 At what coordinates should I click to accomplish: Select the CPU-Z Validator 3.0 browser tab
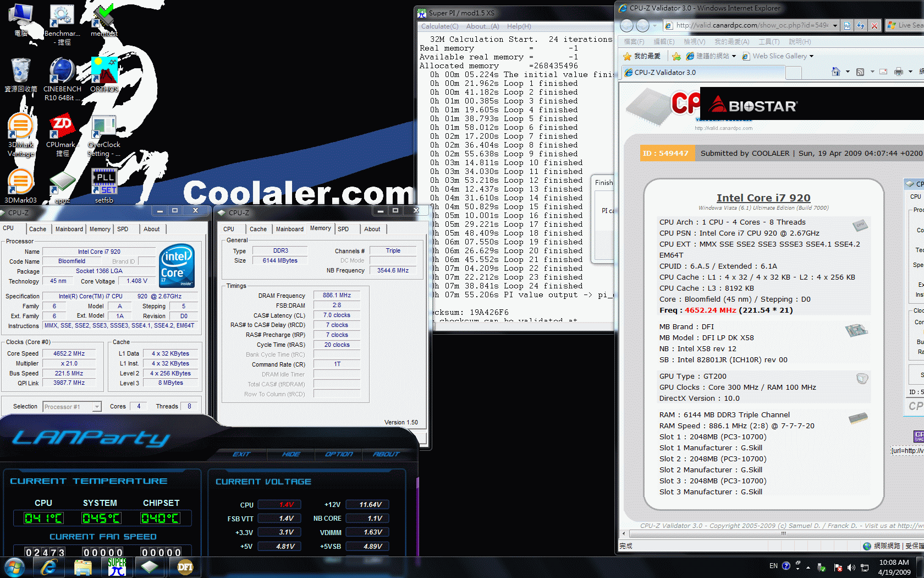point(704,72)
